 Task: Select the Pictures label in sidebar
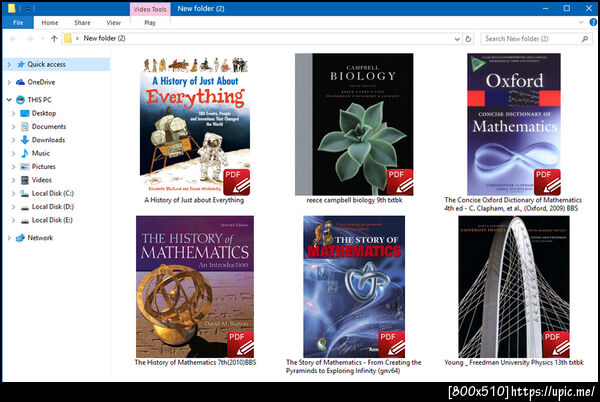click(44, 166)
